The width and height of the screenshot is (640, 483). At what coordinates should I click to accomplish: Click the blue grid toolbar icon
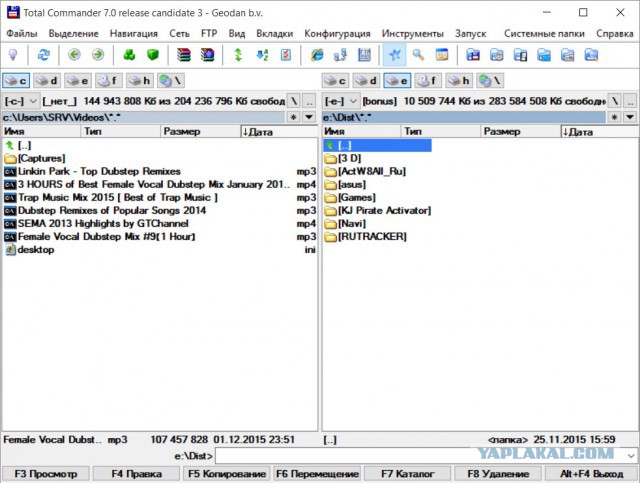(x=364, y=55)
